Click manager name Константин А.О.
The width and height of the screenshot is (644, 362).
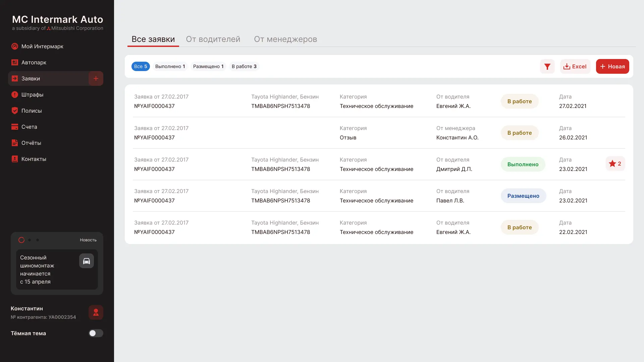coord(457,137)
